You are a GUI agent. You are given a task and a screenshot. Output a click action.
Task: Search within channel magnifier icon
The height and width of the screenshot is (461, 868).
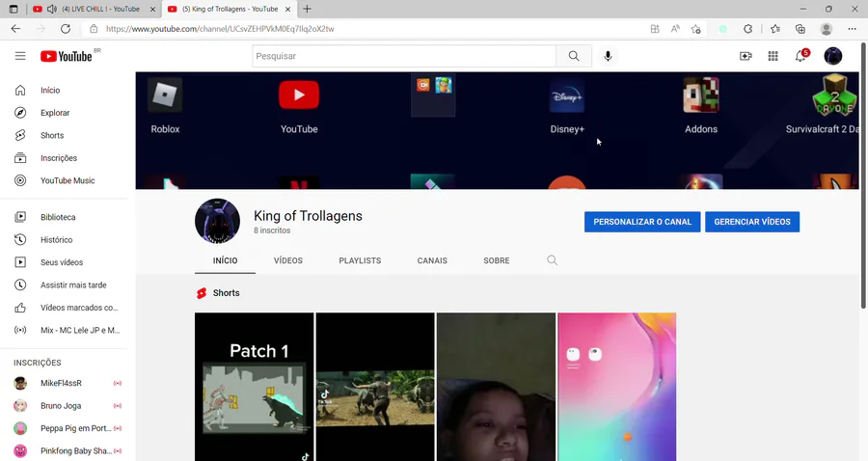[552, 260]
